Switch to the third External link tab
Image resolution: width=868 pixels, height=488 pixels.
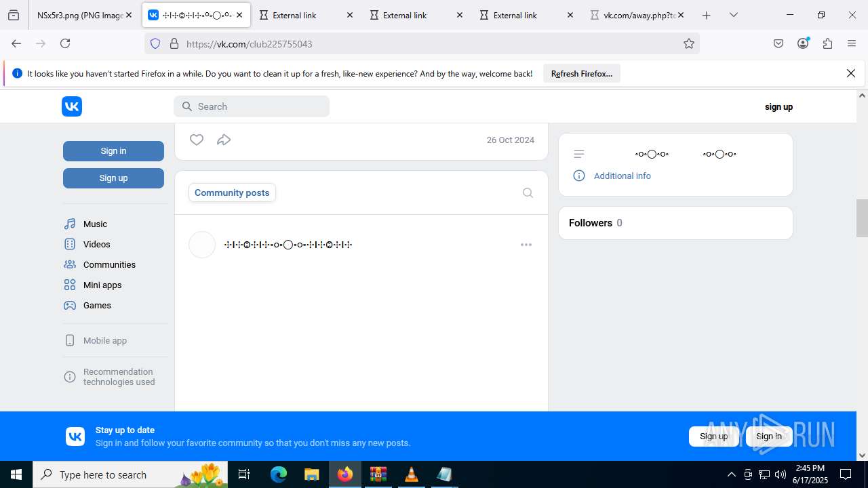tap(527, 15)
